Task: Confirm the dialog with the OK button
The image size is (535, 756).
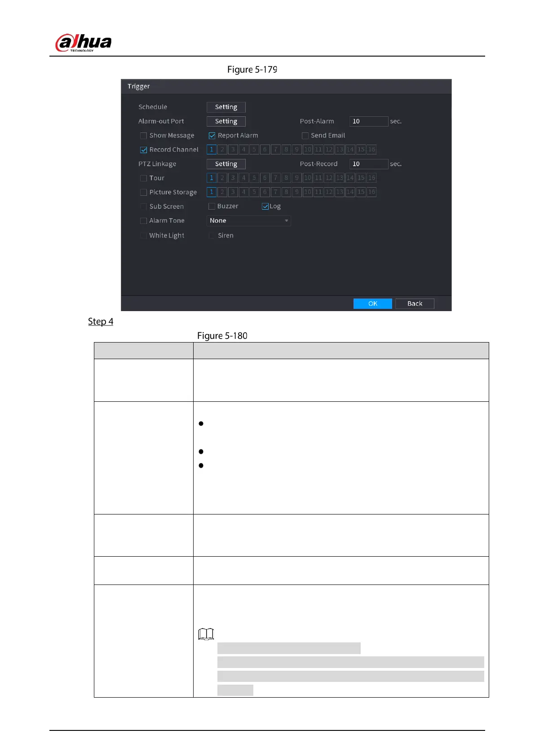Action: coord(373,303)
